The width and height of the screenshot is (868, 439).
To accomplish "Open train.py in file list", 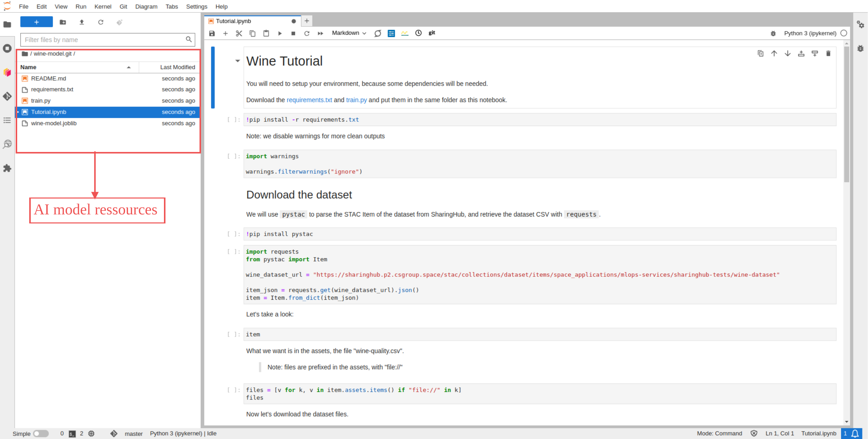I will click(108, 100).
